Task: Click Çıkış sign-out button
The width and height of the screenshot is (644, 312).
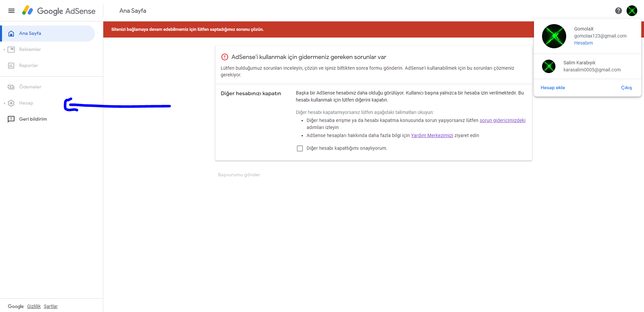Action: click(626, 87)
